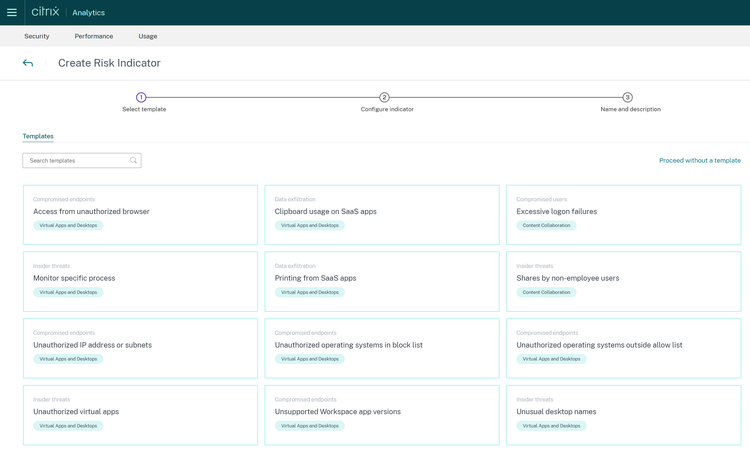750x452 pixels.
Task: Open the hamburger navigation menu
Action: (x=12, y=12)
